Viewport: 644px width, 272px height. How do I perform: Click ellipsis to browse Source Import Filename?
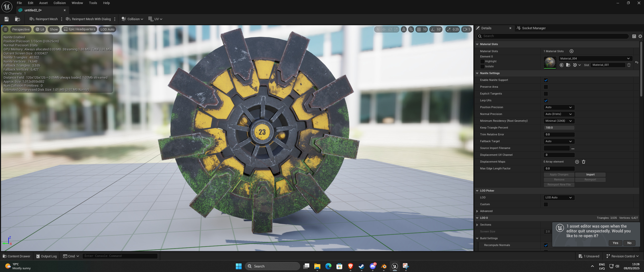[x=573, y=148]
